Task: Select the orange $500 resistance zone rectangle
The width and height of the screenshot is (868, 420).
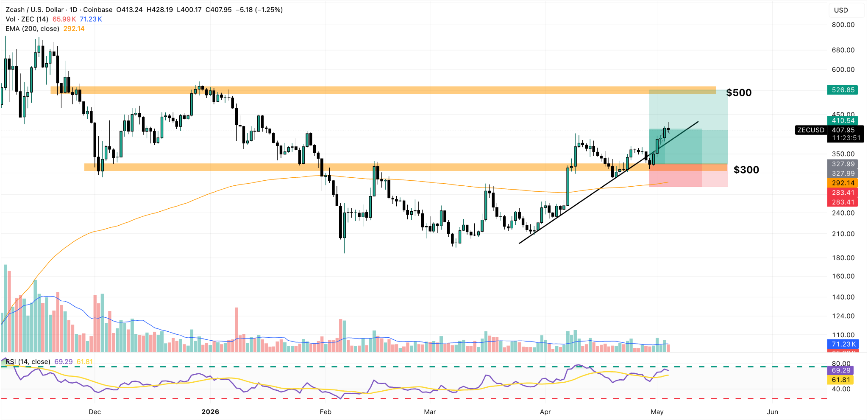Action: pos(383,90)
